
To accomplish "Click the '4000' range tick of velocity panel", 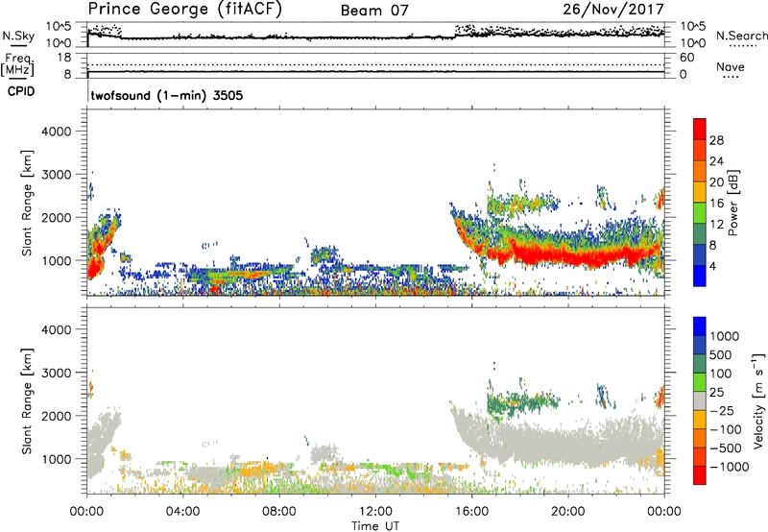I will point(57,329).
